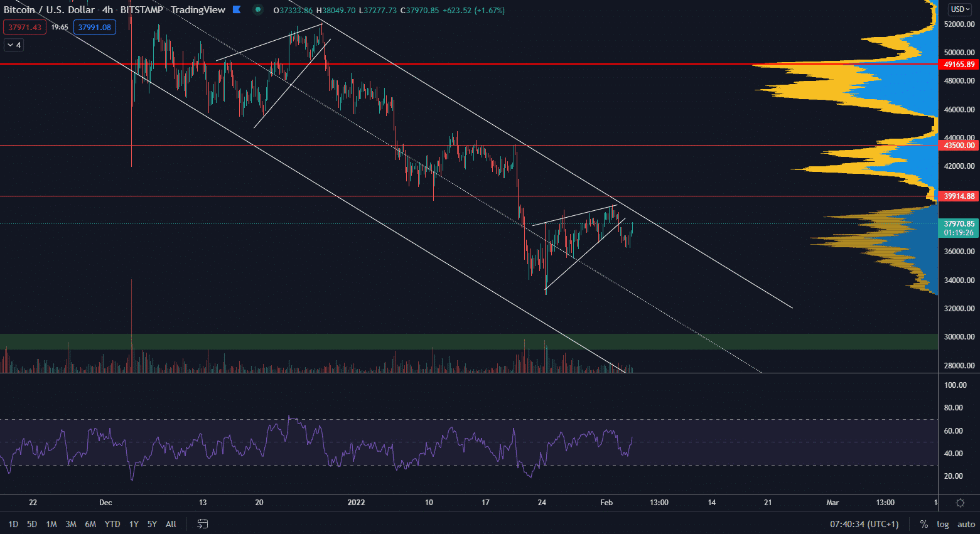The image size is (980, 534).
Task: Open the go-to-date calendar icon
Action: [x=203, y=524]
